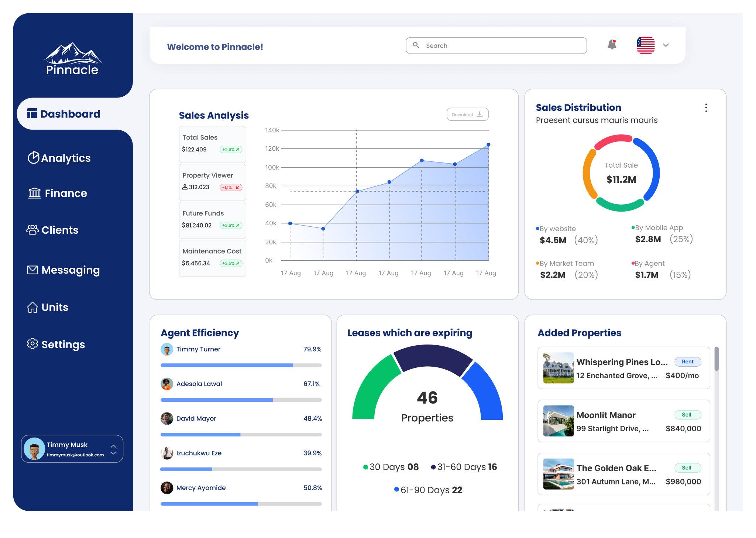Click the Finance bank building icon
756x538 pixels.
click(34, 193)
